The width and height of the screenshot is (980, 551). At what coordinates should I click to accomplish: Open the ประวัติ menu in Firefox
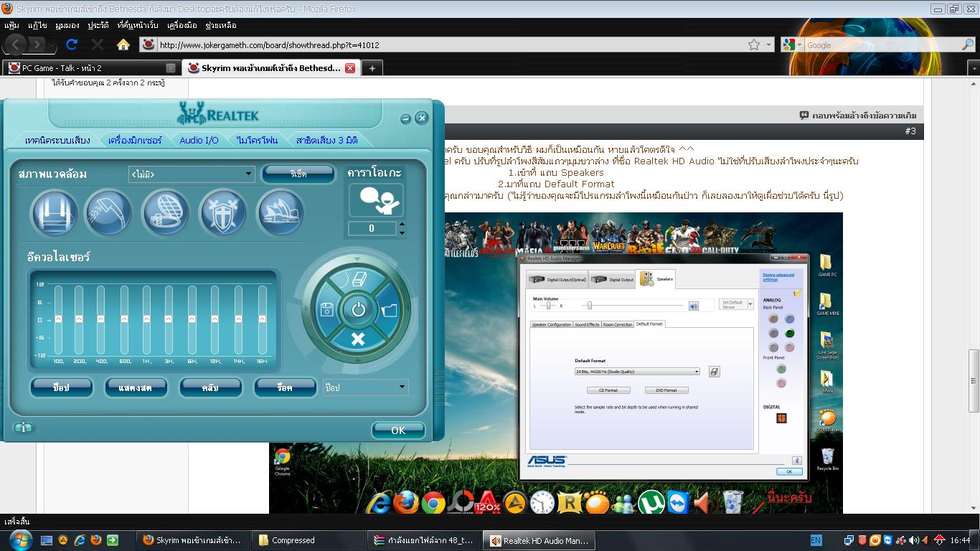98,25
